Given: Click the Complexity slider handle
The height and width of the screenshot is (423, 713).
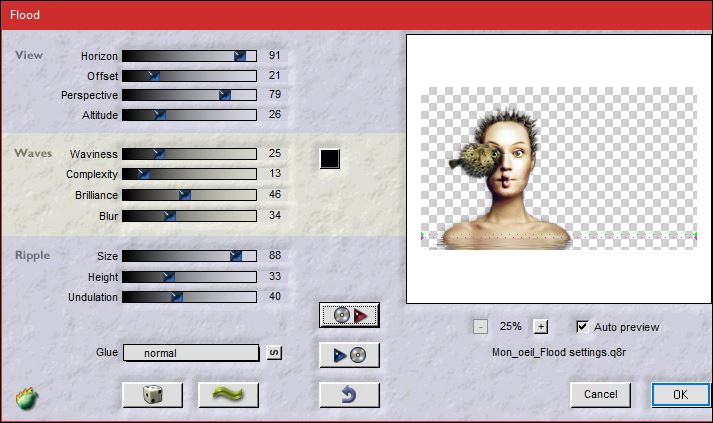Looking at the screenshot, I should click(144, 174).
